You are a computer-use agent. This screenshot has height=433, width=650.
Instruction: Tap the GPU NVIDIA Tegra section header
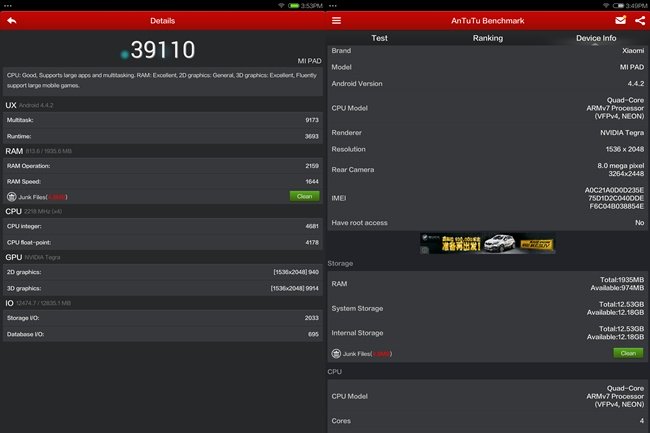(33, 257)
